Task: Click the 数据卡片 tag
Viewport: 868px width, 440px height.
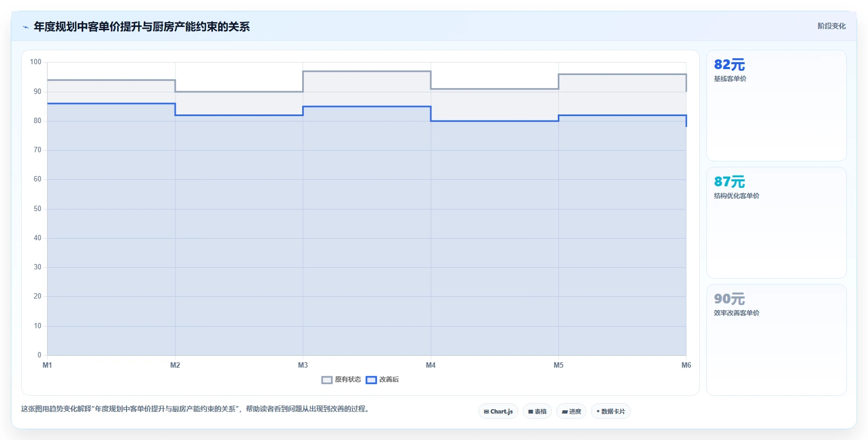Action: pos(611,411)
